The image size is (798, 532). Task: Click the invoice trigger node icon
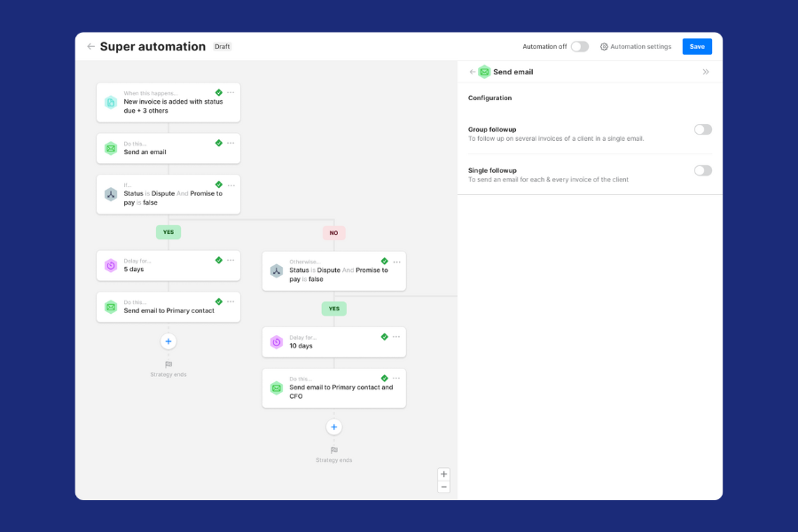pos(111,102)
